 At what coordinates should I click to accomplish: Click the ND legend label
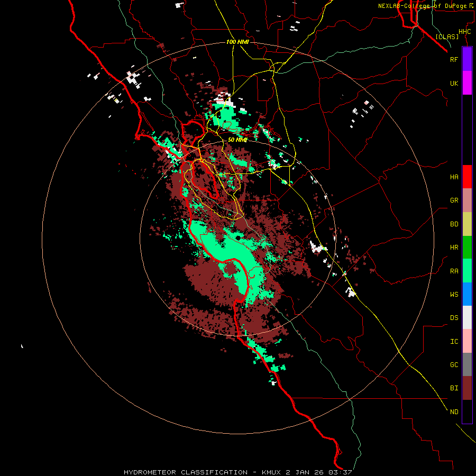(x=454, y=412)
